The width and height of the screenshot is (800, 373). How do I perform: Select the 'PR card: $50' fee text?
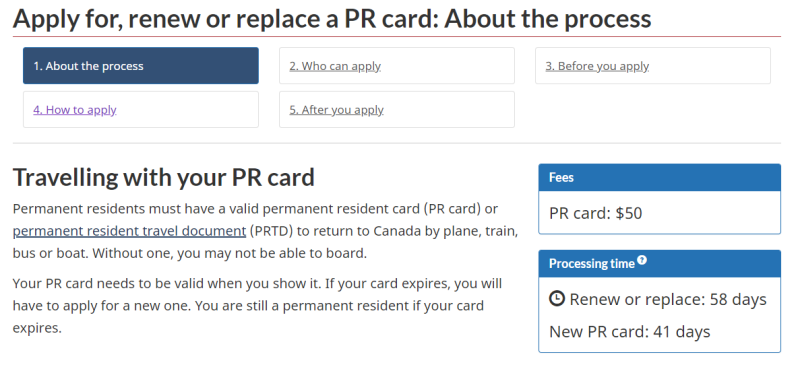[x=595, y=213]
